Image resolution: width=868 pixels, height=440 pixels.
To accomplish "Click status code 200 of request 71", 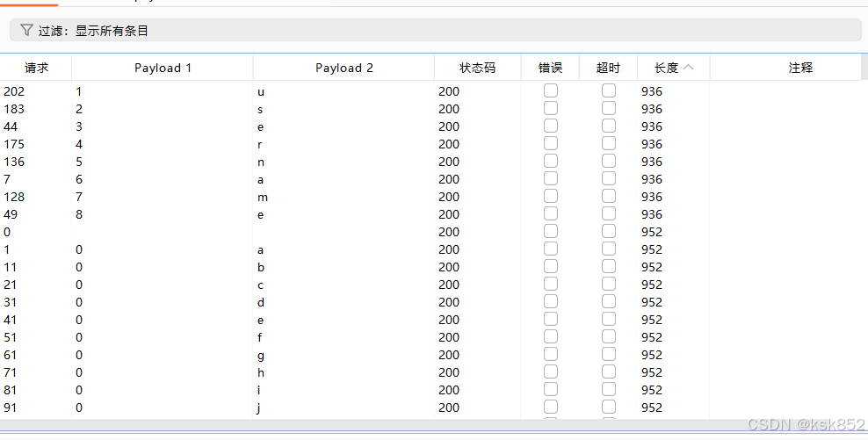I will (449, 372).
